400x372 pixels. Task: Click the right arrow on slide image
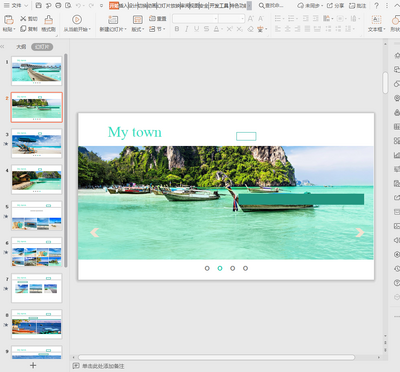(360, 232)
